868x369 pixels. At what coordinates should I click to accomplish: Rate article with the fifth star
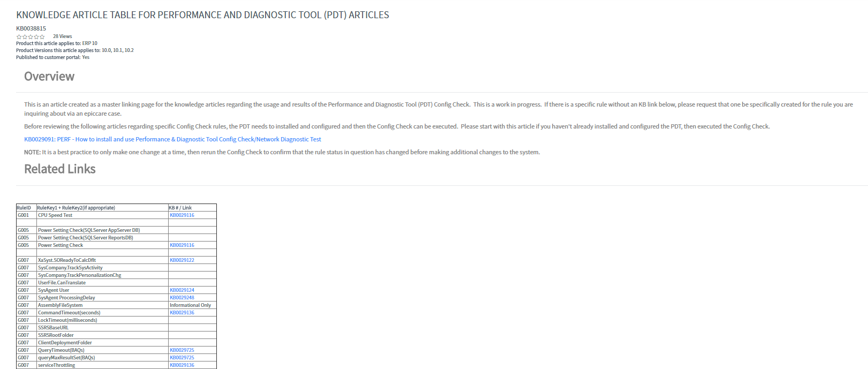[42, 37]
